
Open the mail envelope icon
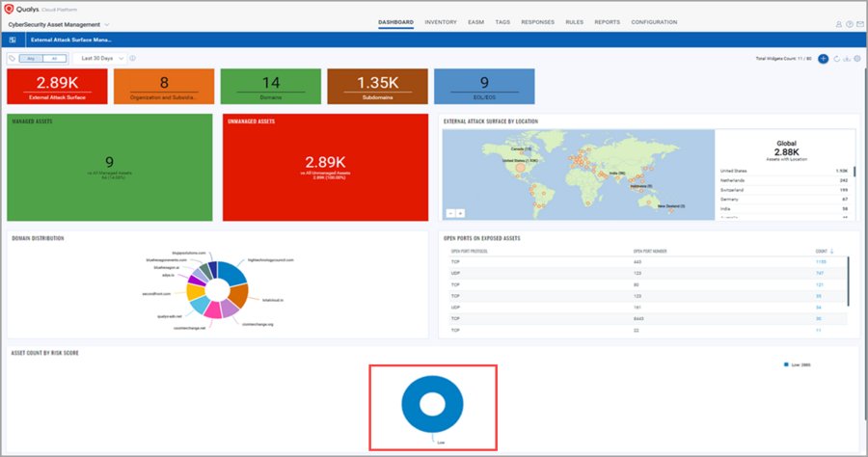(859, 24)
